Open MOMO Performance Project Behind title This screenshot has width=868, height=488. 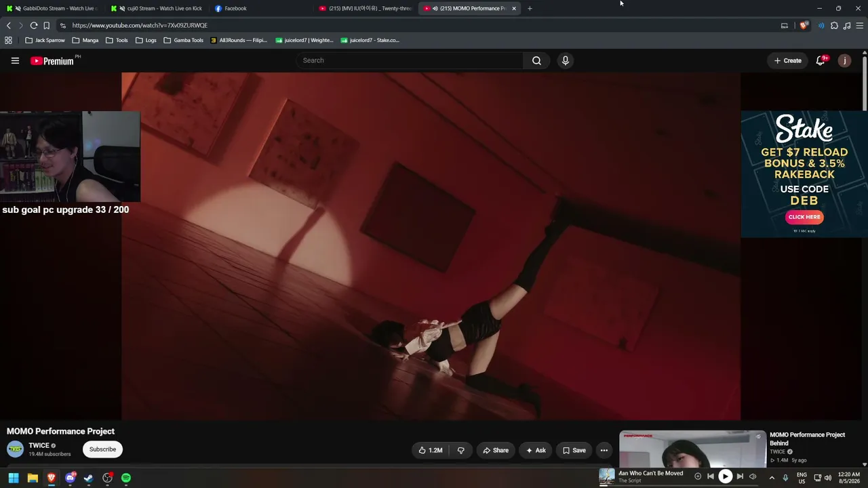tap(808, 439)
